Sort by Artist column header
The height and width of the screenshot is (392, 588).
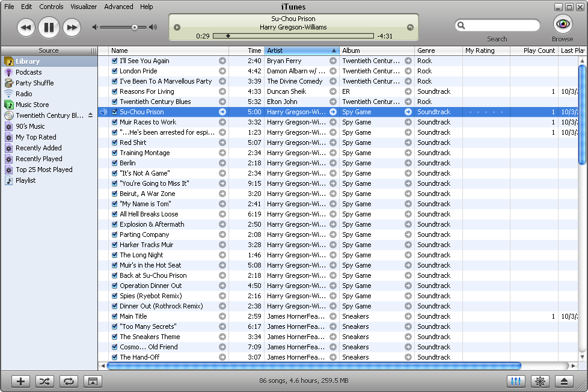(x=302, y=51)
